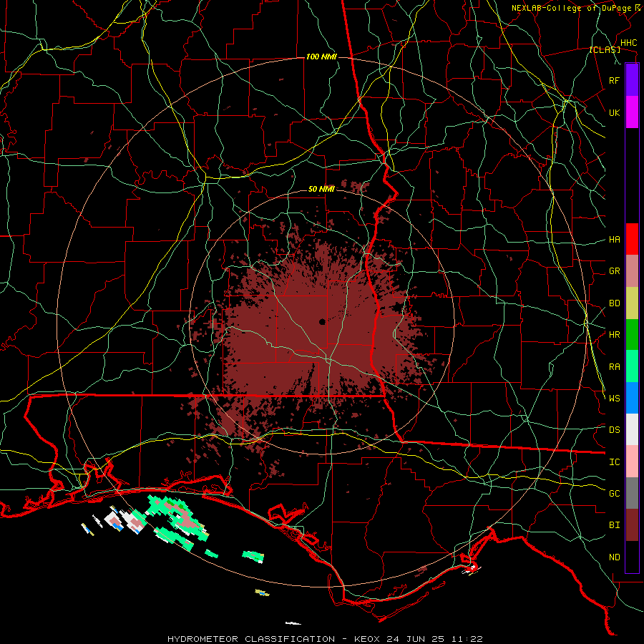Click the RF label beside the legend

coord(614,80)
